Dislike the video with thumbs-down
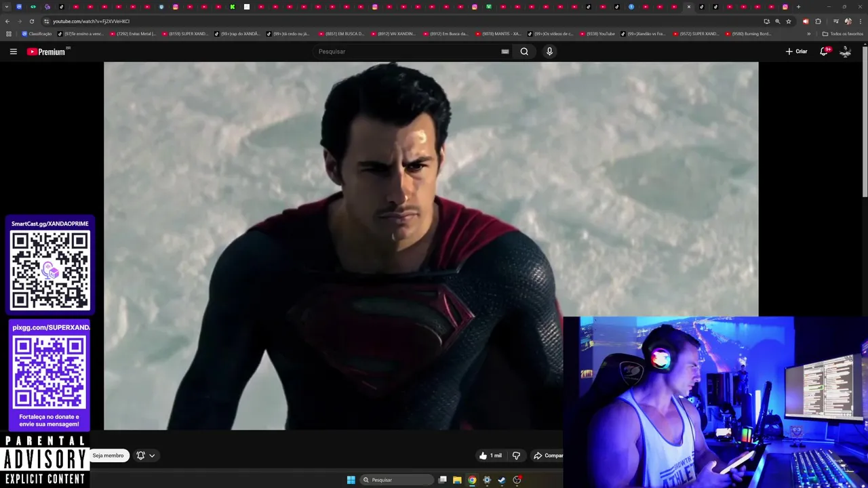Screen dimensions: 868x488 516,455
